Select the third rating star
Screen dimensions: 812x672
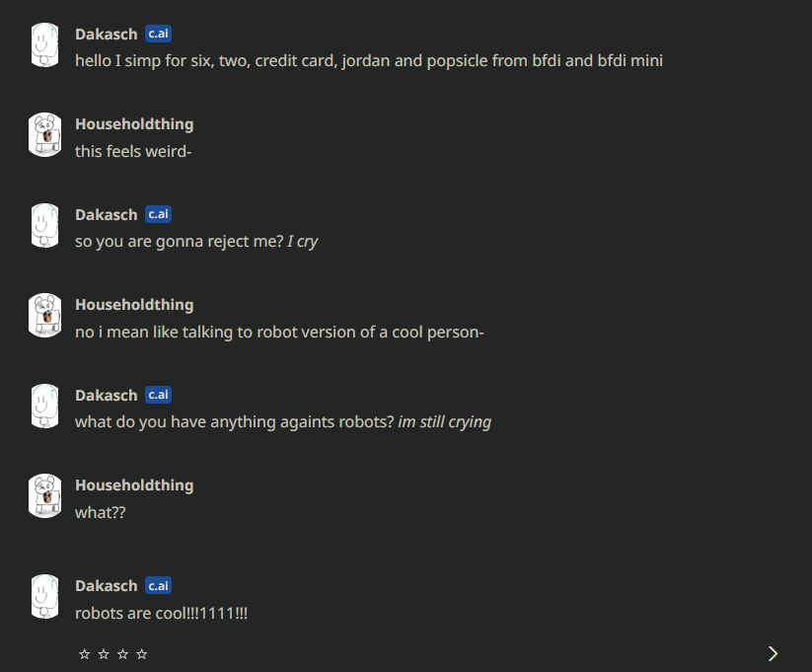[x=122, y=653]
